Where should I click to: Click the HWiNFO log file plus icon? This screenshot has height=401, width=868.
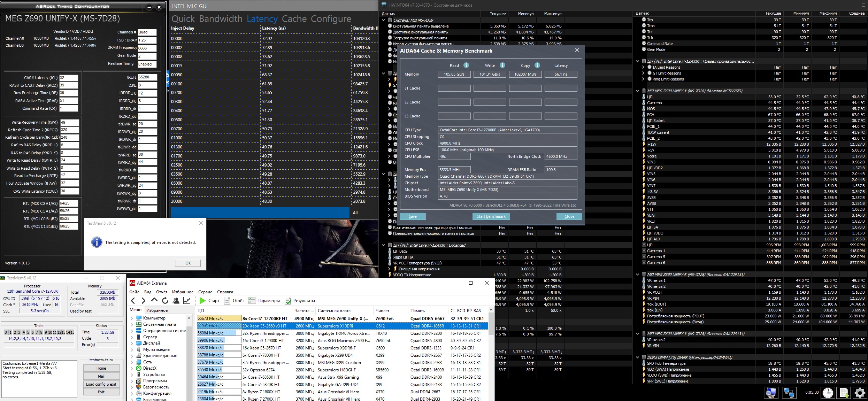click(844, 393)
